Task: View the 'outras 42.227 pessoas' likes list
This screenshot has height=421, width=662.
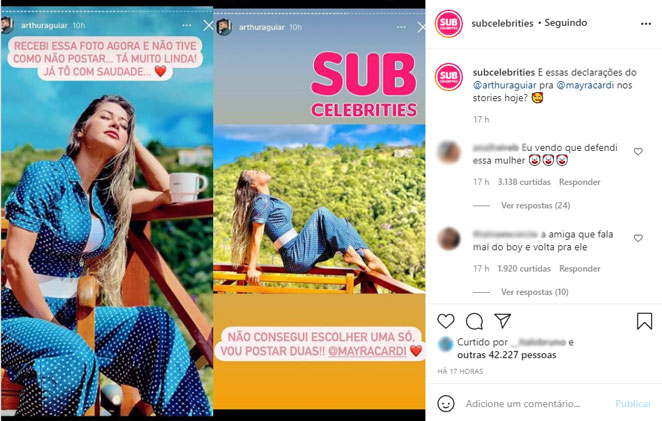Action: [x=506, y=355]
